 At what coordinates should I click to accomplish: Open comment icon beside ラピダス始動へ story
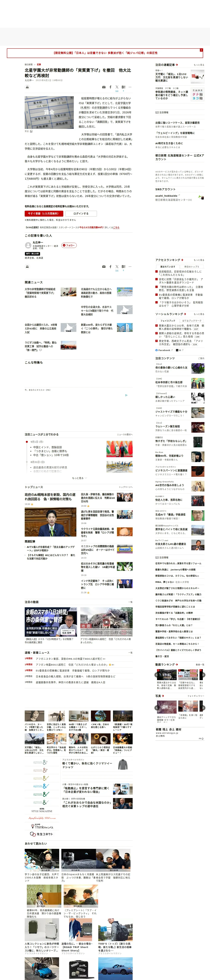(41, 350)
